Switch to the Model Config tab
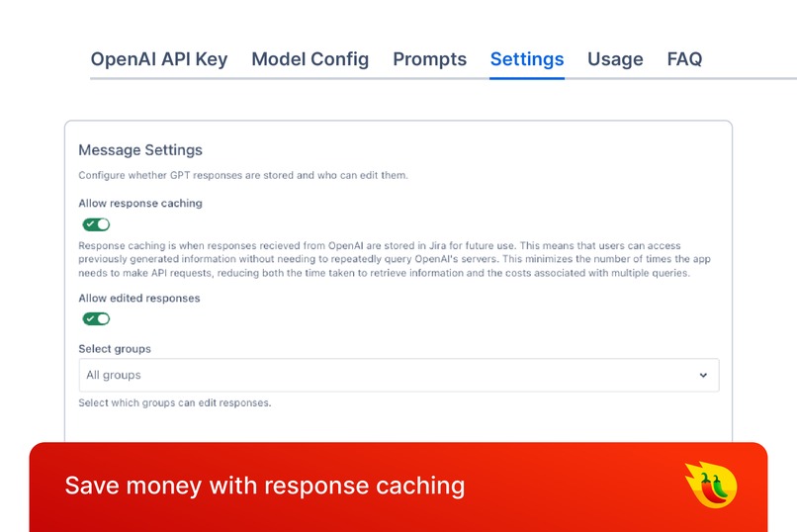Image resolution: width=797 pixels, height=532 pixels. click(310, 59)
